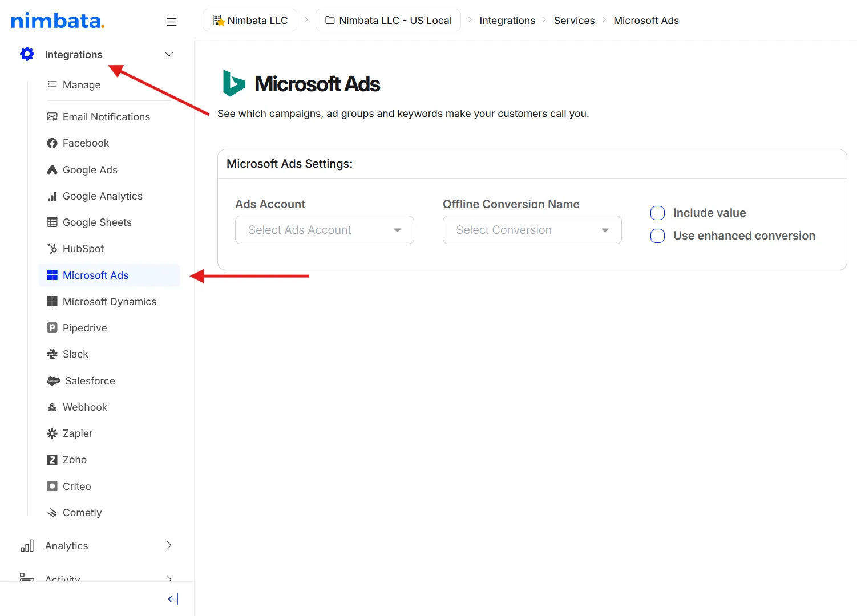The width and height of the screenshot is (857, 616).
Task: Click the Zoho icon
Action: click(52, 460)
